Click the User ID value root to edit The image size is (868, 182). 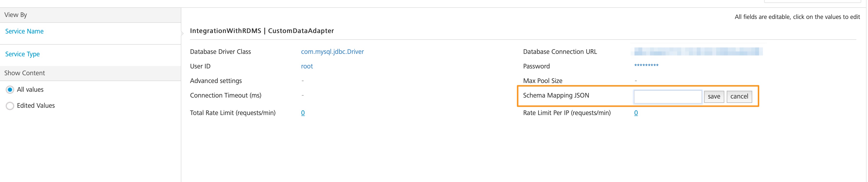[x=307, y=66]
